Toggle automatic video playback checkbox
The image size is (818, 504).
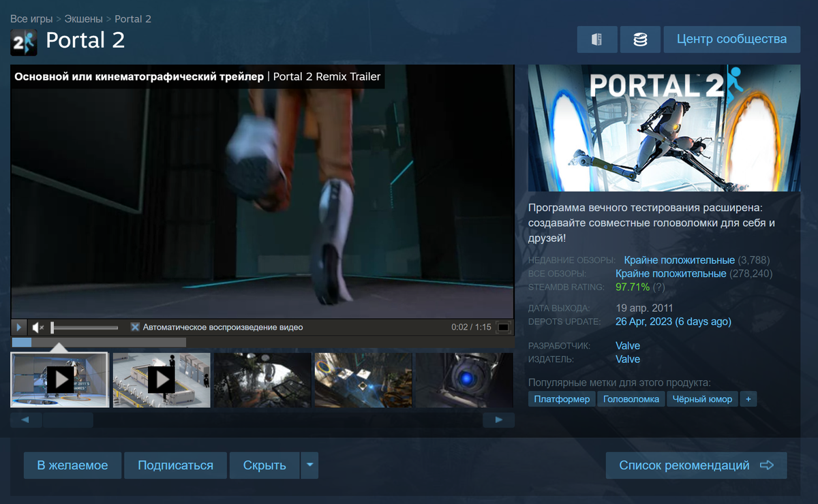click(x=135, y=327)
